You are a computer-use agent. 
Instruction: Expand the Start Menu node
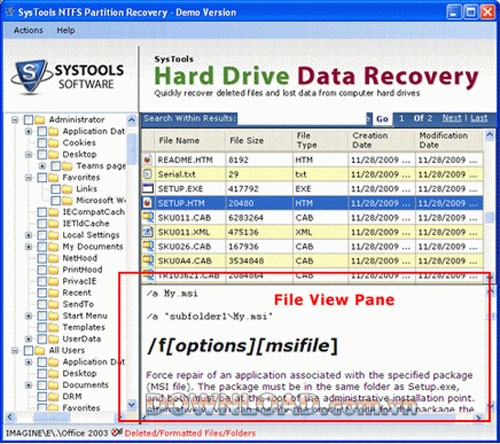(x=29, y=316)
